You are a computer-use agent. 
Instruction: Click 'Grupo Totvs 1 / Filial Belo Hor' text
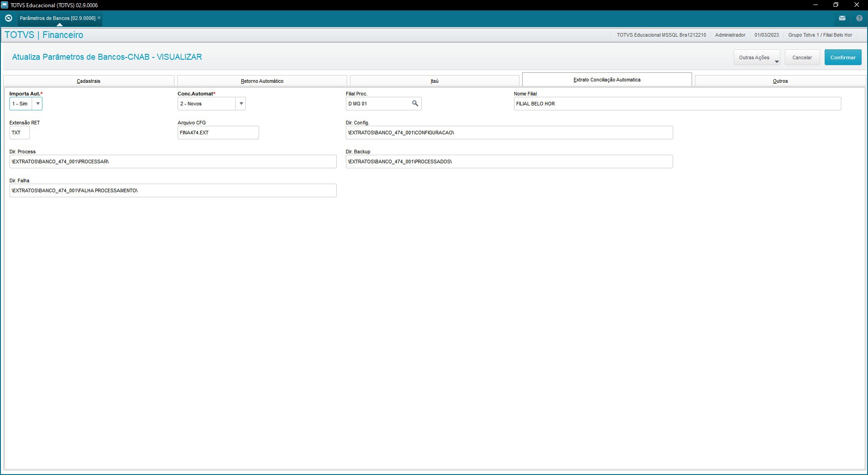(x=820, y=35)
